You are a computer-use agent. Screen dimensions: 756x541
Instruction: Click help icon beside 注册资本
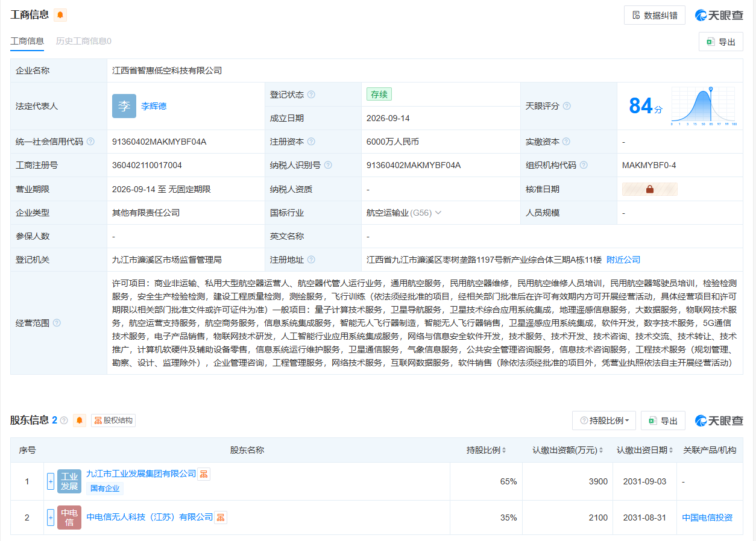(311, 142)
